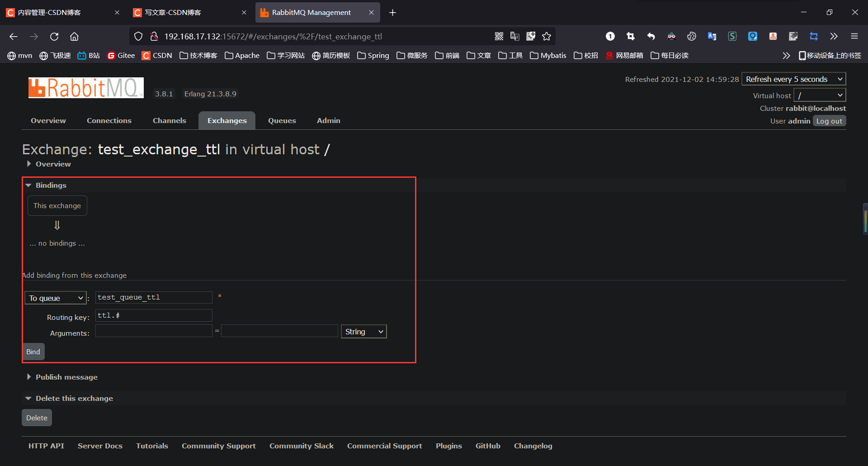
Task: Switch to the Queues tab
Action: [282, 120]
